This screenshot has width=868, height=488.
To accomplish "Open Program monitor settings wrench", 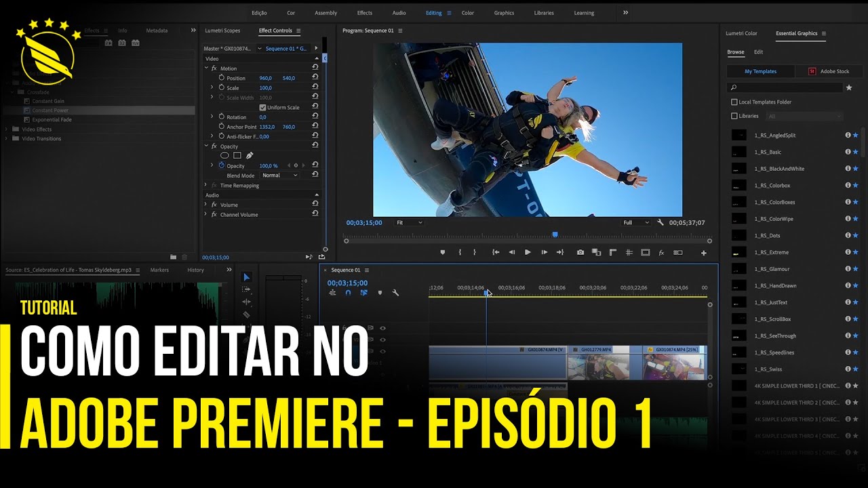I will [x=660, y=222].
